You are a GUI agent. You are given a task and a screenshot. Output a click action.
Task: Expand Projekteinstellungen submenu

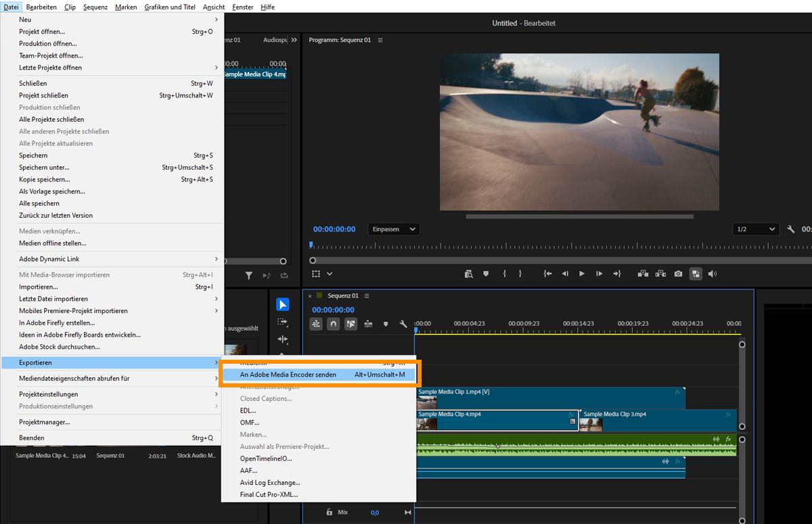pos(112,394)
